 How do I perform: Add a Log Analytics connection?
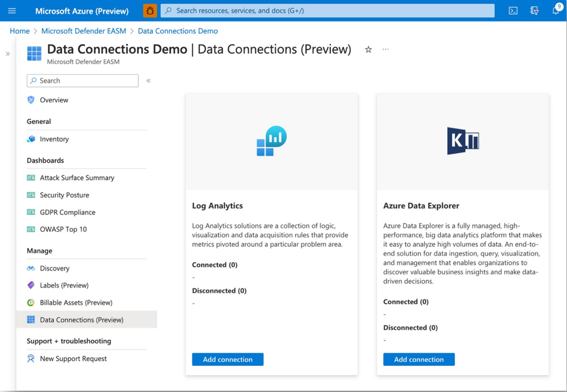coord(228,360)
